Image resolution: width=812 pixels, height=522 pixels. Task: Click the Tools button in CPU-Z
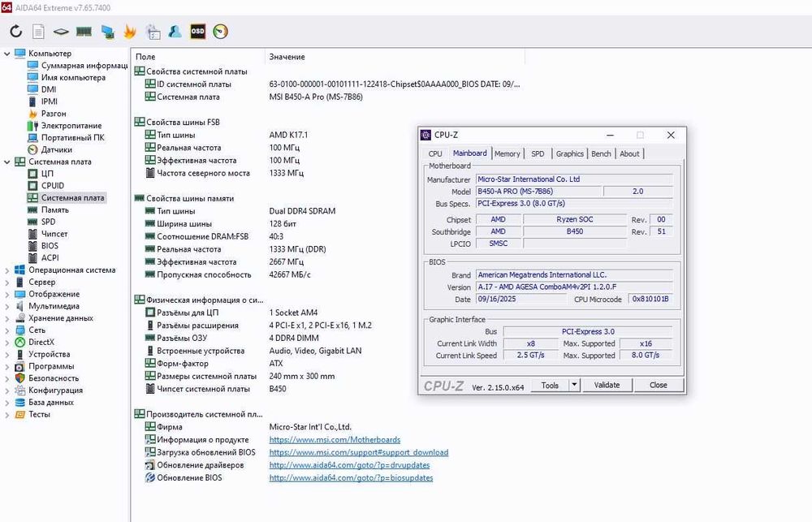pyautogui.click(x=550, y=385)
